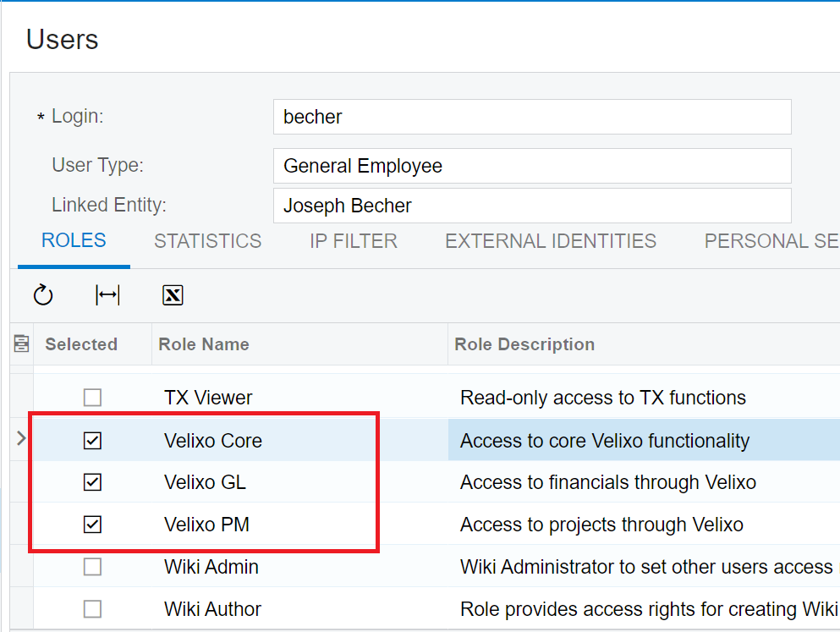This screenshot has width=840, height=632.
Task: Open the Statistics tab
Action: click(208, 241)
